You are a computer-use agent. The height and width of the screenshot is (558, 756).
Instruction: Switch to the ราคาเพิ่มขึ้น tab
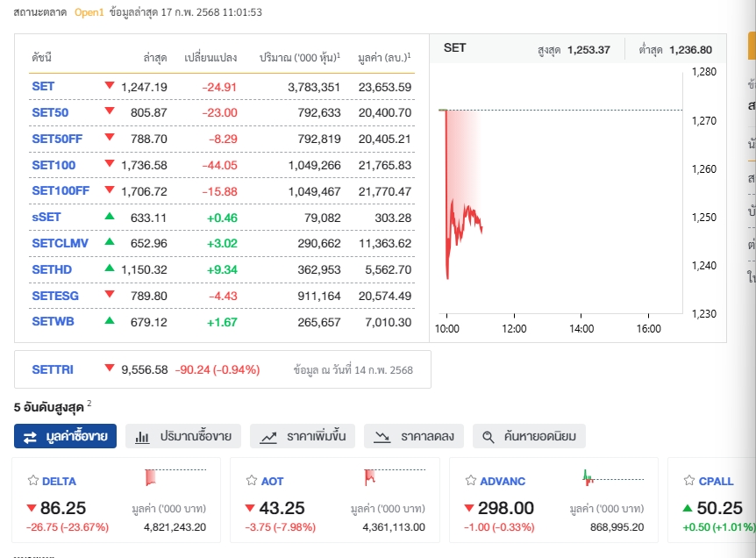[x=303, y=436]
